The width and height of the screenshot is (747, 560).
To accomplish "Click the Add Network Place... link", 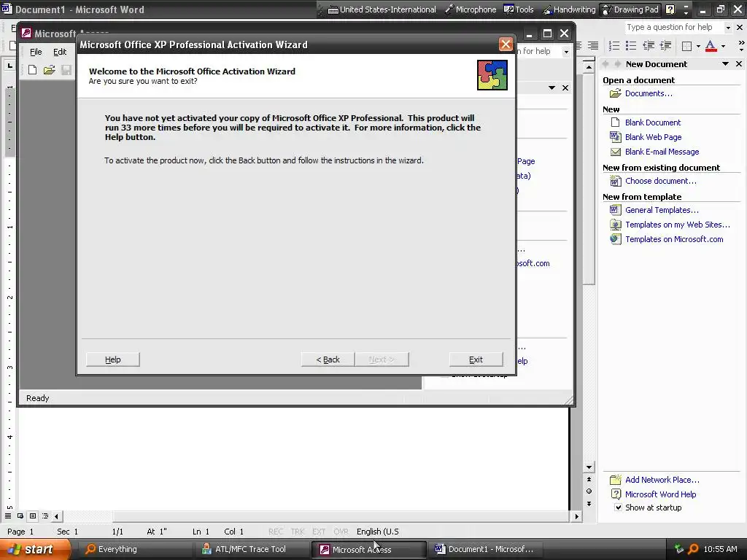I will pyautogui.click(x=662, y=480).
